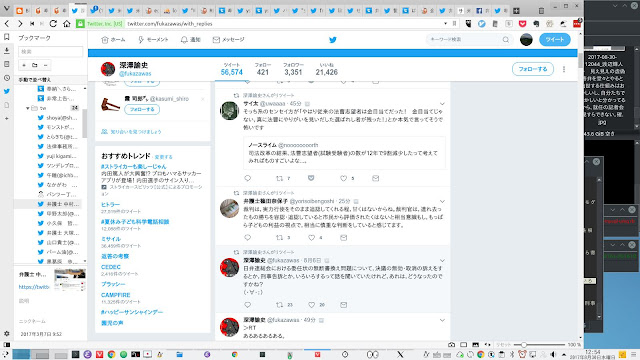Screen dimensions: 640x360
Task: Click the Pocket save icon under サイ太 tweet
Action: tap(311, 178)
